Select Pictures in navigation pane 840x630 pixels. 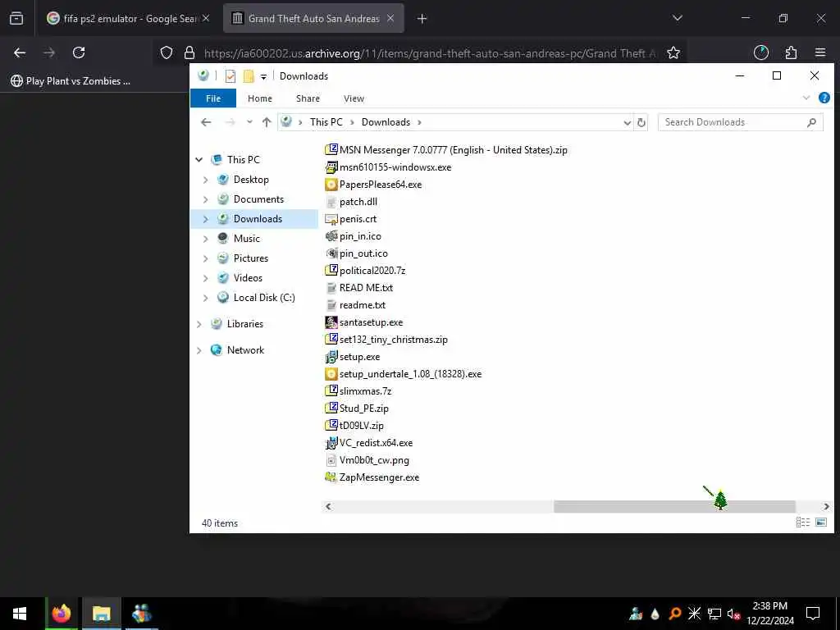pyautogui.click(x=251, y=258)
